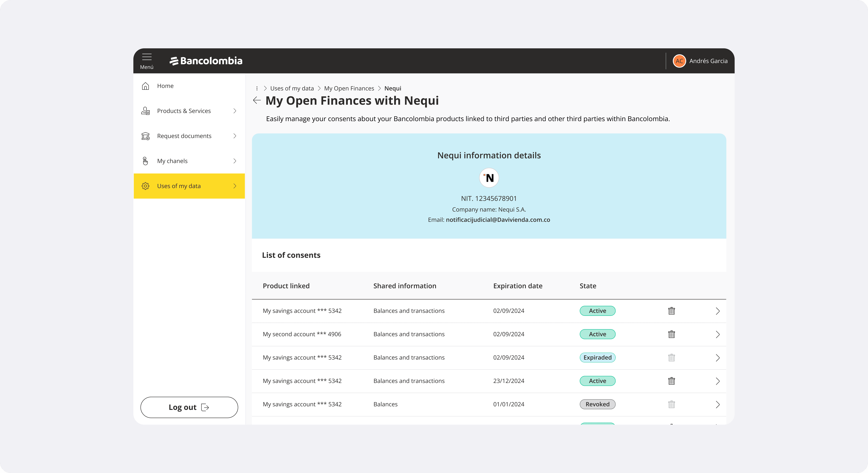Viewport: 868px width, 473px height.
Task: Click the Request documents sidebar icon
Action: click(146, 136)
